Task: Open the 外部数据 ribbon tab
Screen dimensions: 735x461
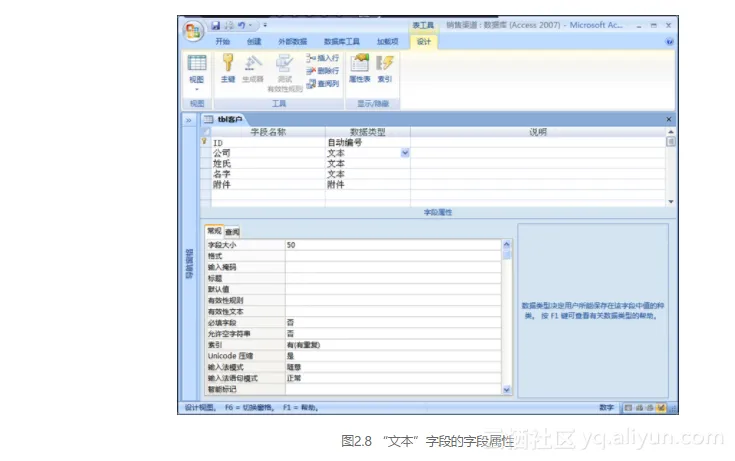Action: 292,42
